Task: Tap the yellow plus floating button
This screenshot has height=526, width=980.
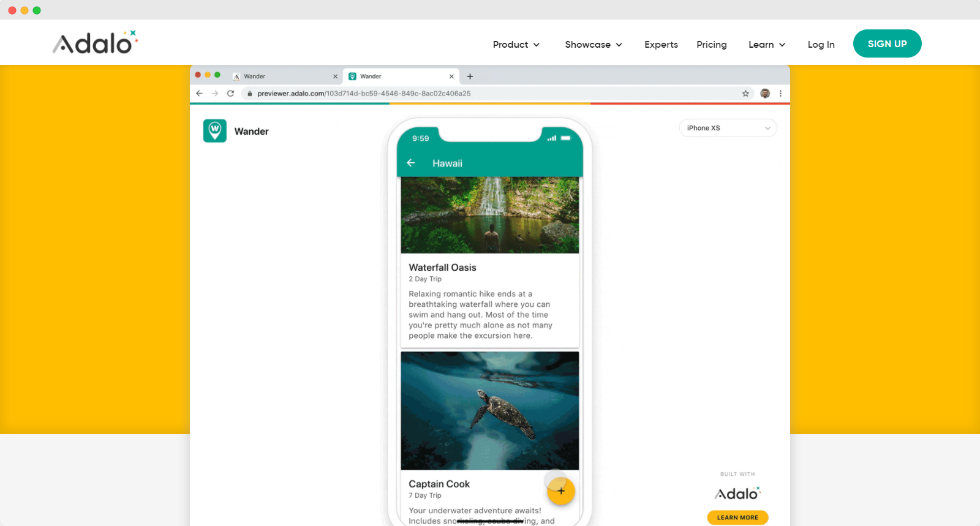Action: [x=560, y=491]
